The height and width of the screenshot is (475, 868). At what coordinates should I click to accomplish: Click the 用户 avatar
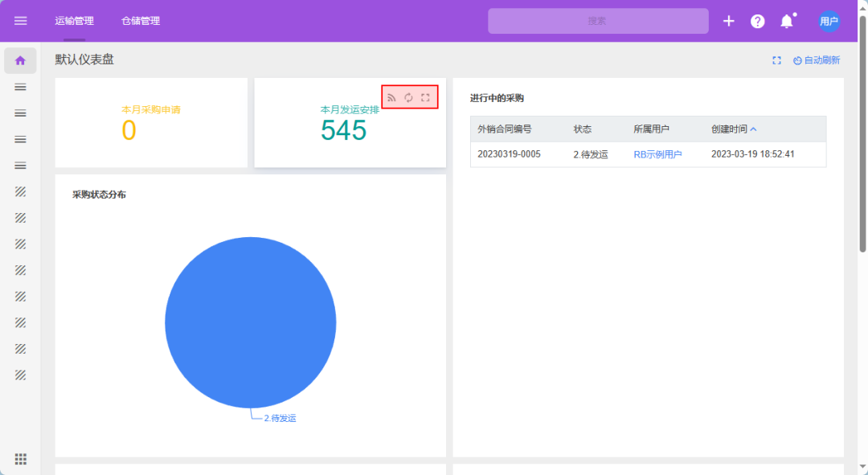click(829, 21)
